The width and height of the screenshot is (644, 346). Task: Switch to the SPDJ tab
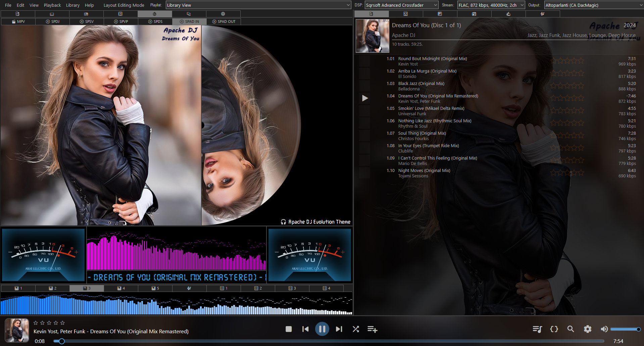(53, 21)
